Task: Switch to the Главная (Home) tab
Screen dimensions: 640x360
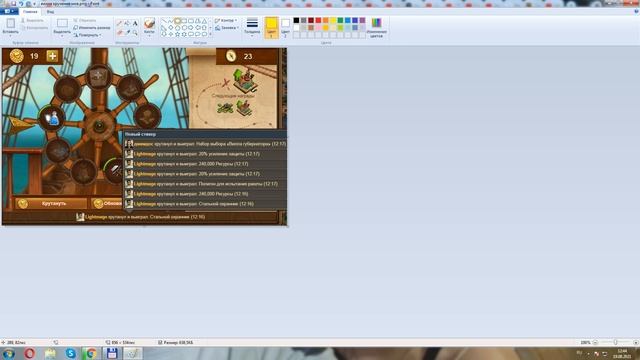Action: click(30, 11)
